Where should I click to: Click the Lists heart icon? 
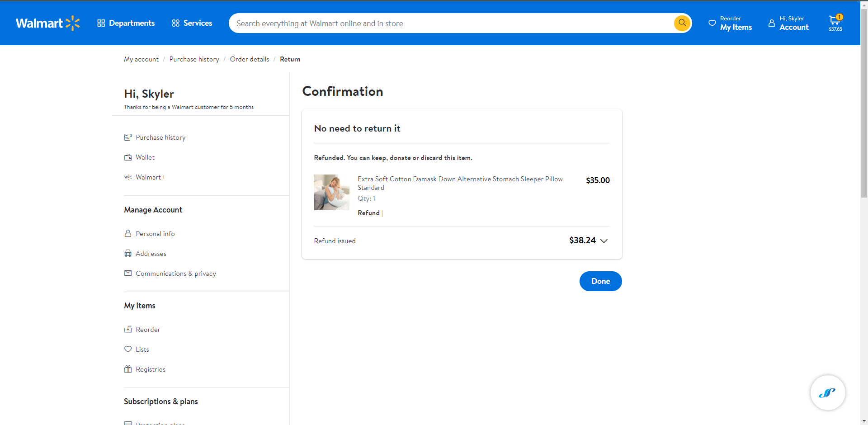click(x=128, y=349)
